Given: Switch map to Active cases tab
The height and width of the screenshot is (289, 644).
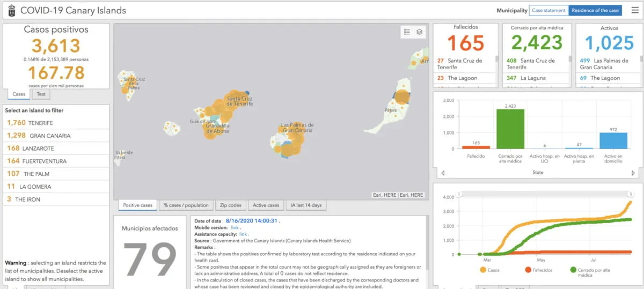Looking at the screenshot, I should point(266,205).
